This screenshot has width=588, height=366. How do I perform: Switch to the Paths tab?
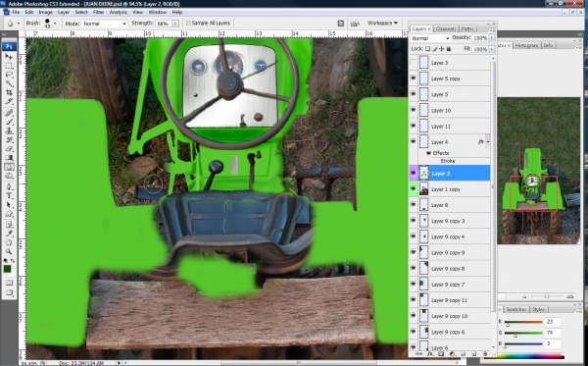tap(467, 28)
